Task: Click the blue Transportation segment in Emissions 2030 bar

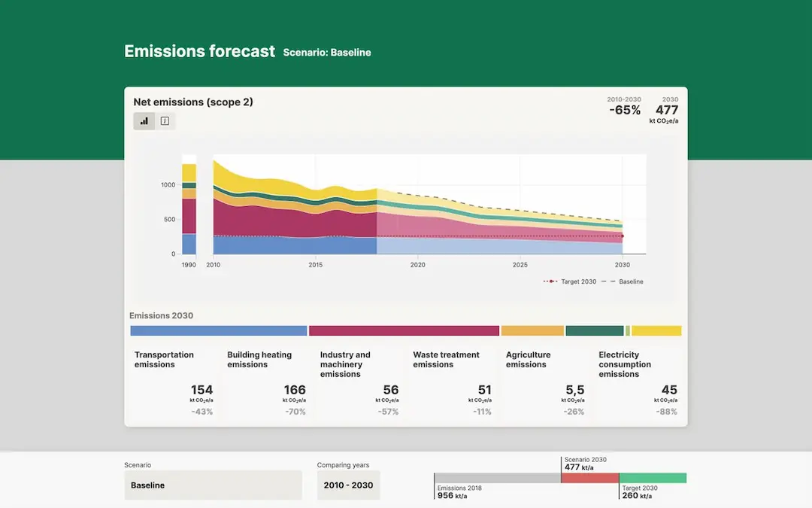Action: point(218,330)
